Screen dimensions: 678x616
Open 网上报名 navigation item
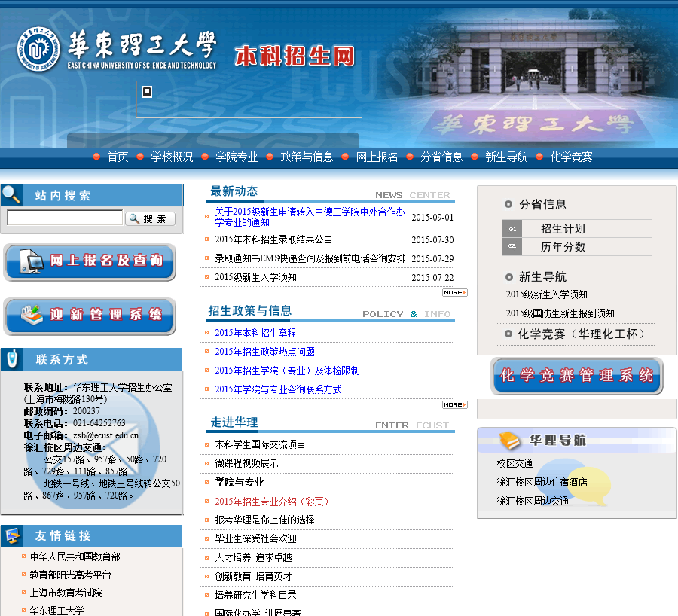[x=377, y=157]
